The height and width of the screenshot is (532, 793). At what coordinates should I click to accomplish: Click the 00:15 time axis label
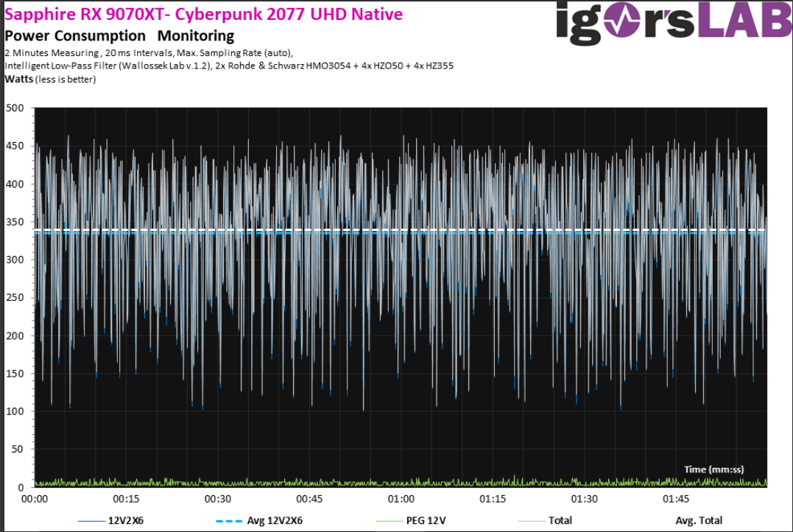[x=126, y=499]
